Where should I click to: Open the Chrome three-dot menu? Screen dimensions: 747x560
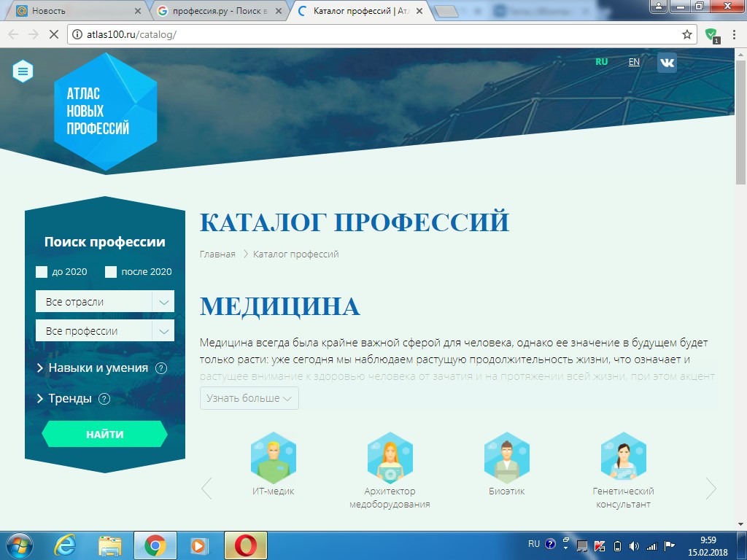point(734,34)
